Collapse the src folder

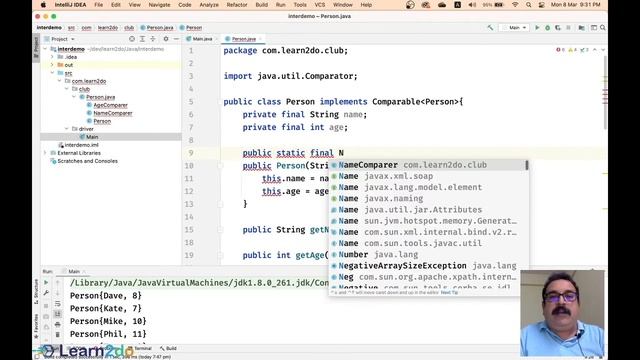point(52,73)
